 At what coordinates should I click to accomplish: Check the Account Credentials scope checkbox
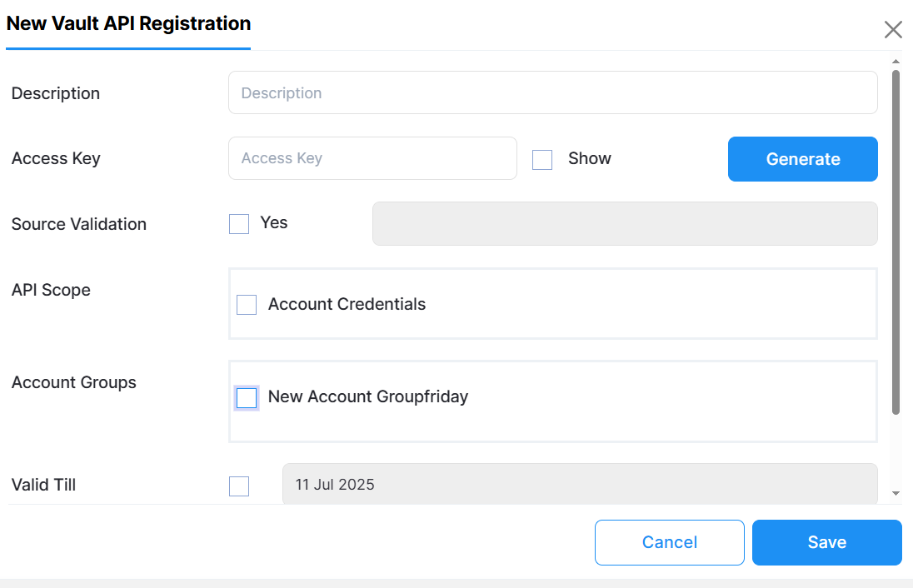tap(247, 305)
